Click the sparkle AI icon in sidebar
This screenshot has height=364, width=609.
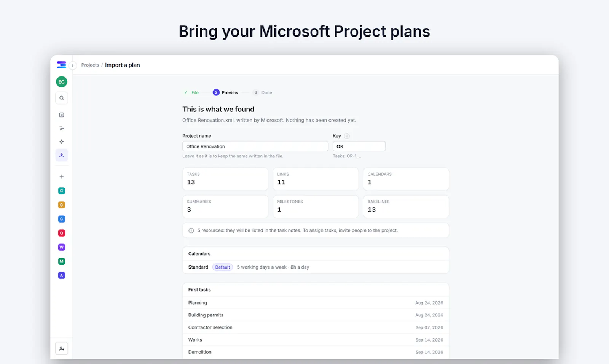pos(62,142)
